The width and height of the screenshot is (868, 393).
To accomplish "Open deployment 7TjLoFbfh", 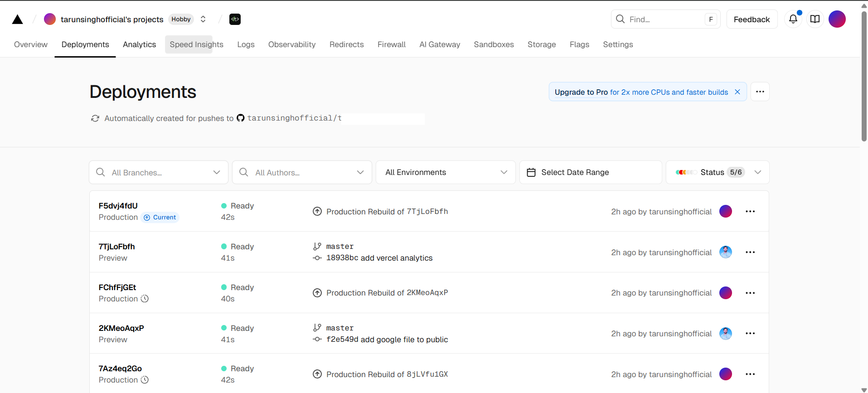I will (x=116, y=247).
